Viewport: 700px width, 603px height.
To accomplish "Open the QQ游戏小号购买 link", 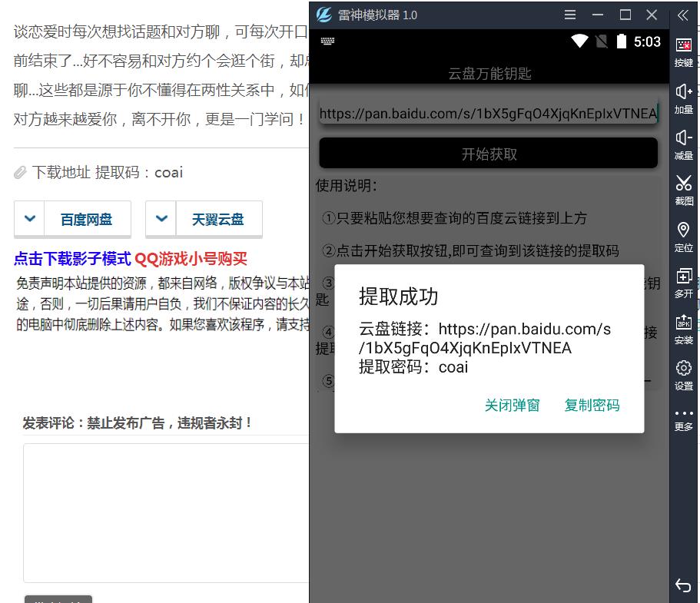I will (x=191, y=258).
